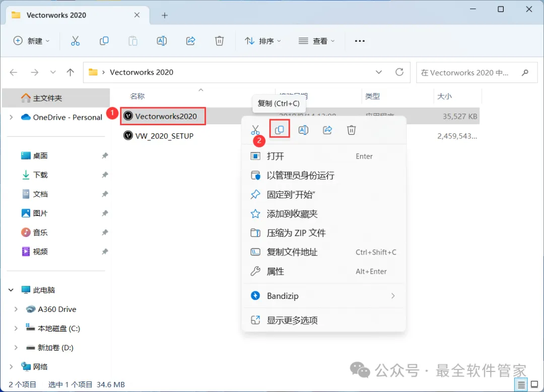Click the search box for Vectorworks 2020

[477, 72]
